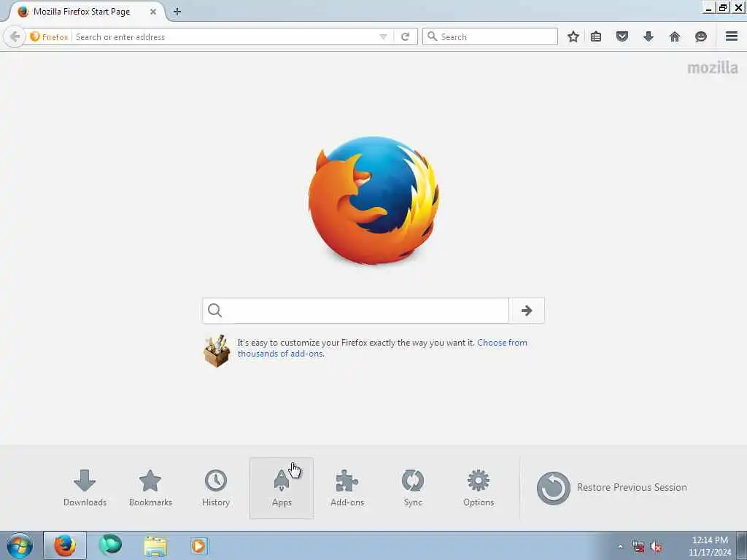Restore down the Firefox window
This screenshot has height=560, width=747.
point(723,7)
